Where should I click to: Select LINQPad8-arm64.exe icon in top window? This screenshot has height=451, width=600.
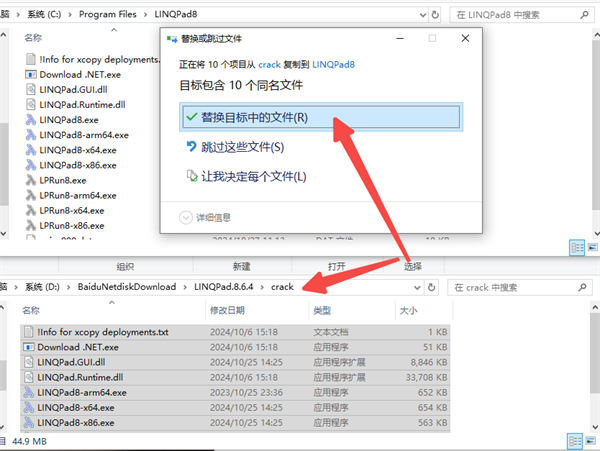tap(31, 135)
